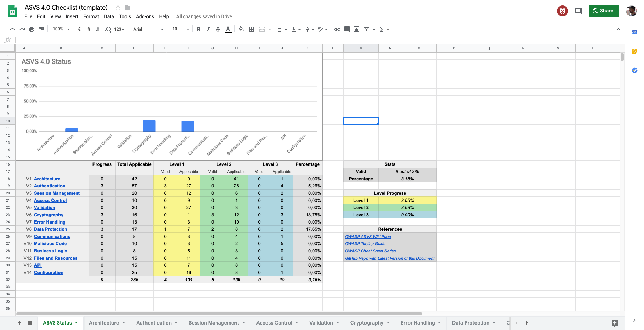Move document with folder icon
This screenshot has width=644, height=330.
coord(128,8)
